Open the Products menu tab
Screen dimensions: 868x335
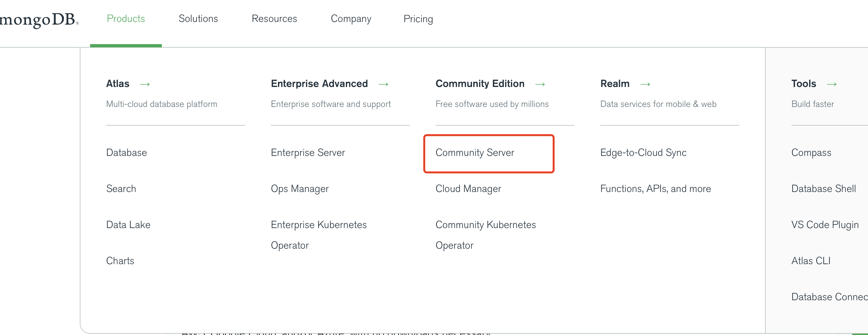(126, 19)
